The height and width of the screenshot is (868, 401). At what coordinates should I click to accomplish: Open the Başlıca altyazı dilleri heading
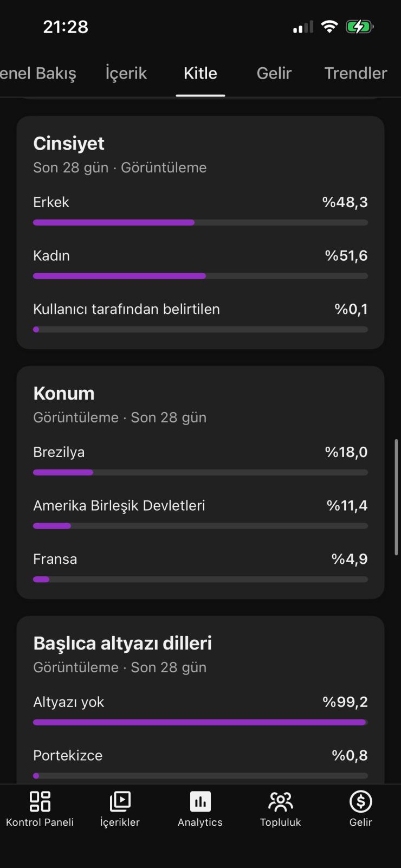click(122, 644)
